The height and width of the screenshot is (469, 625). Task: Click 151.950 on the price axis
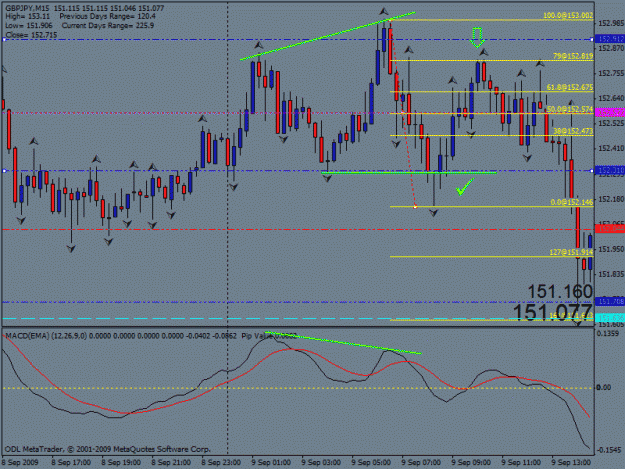tap(611, 249)
